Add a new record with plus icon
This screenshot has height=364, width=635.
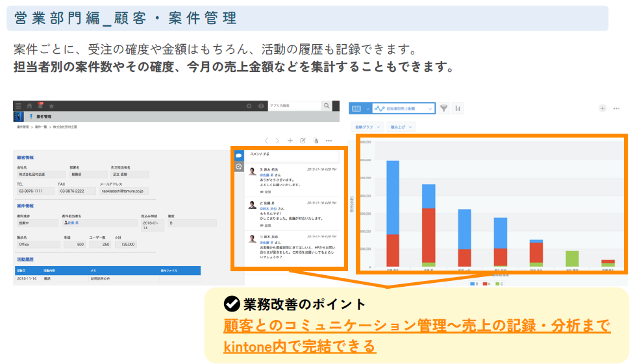point(290,141)
